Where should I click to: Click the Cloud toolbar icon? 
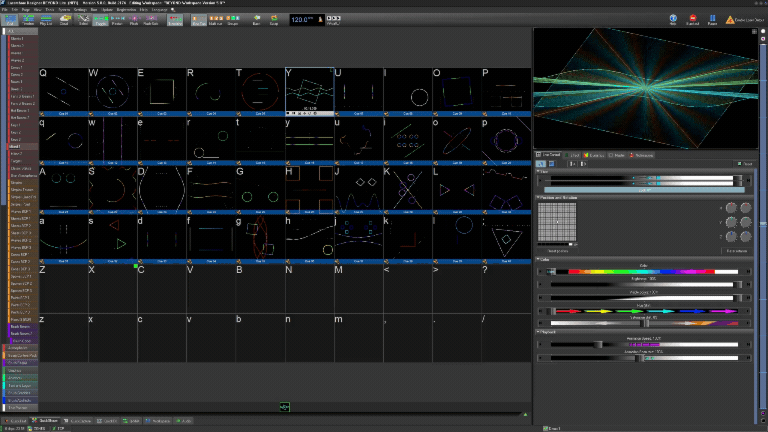coord(64,20)
